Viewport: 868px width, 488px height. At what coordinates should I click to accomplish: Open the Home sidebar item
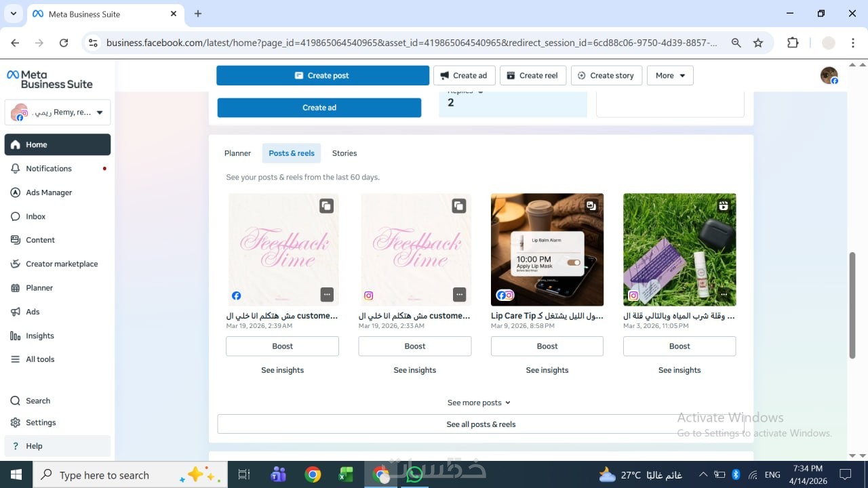[58, 144]
